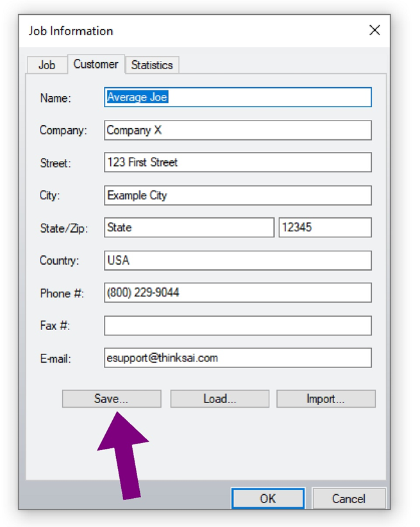
Task: Click the Country field showing USA
Action: [x=238, y=260]
